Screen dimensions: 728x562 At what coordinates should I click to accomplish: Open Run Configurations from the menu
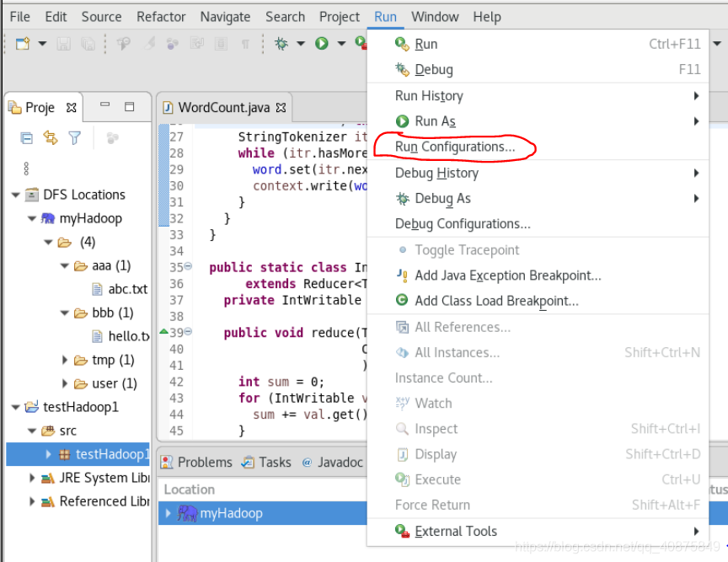(x=455, y=146)
